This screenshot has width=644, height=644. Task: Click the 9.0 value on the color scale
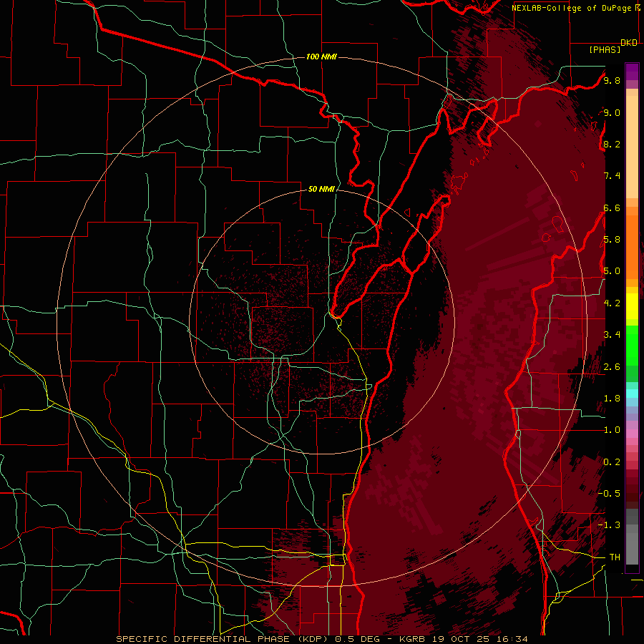[612, 112]
